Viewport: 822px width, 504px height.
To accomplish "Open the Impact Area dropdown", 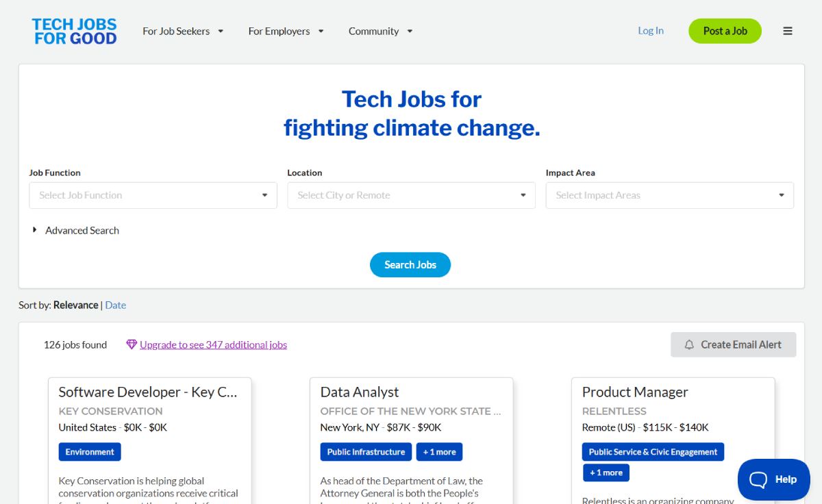I will [x=669, y=195].
